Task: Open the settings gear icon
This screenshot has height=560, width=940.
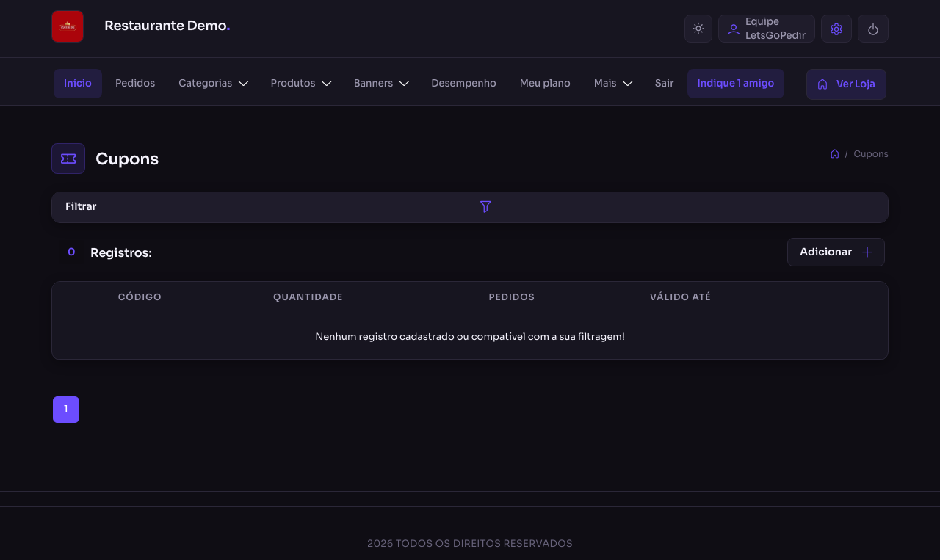Action: click(x=836, y=29)
